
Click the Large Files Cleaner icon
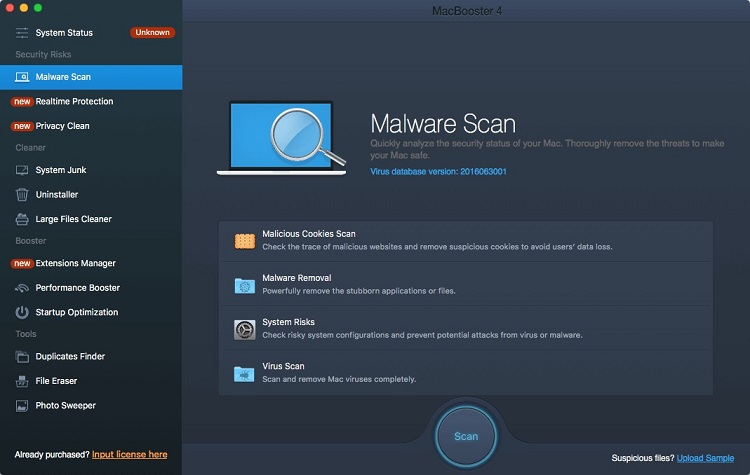point(22,219)
